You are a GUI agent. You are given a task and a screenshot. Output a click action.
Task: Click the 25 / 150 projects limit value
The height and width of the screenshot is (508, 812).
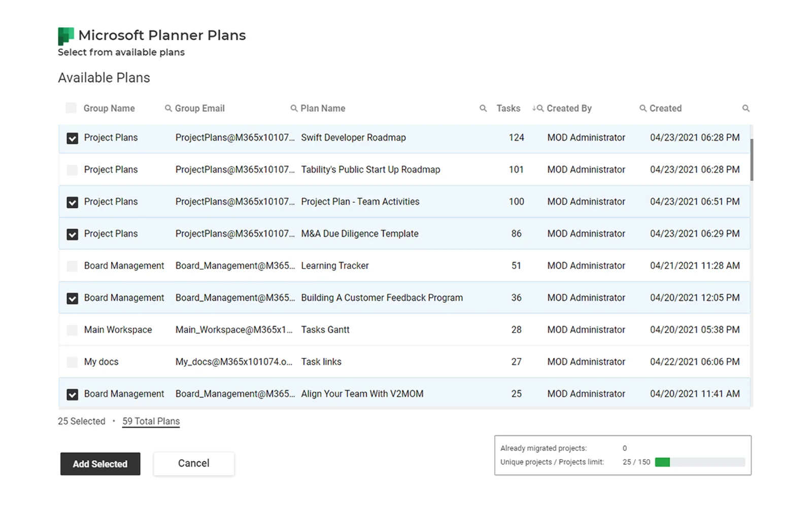click(x=636, y=462)
